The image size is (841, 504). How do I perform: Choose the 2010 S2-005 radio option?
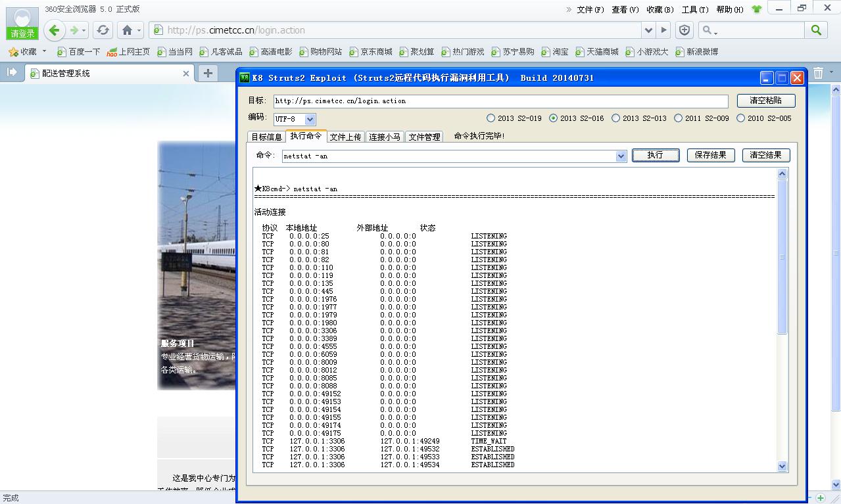[740, 118]
